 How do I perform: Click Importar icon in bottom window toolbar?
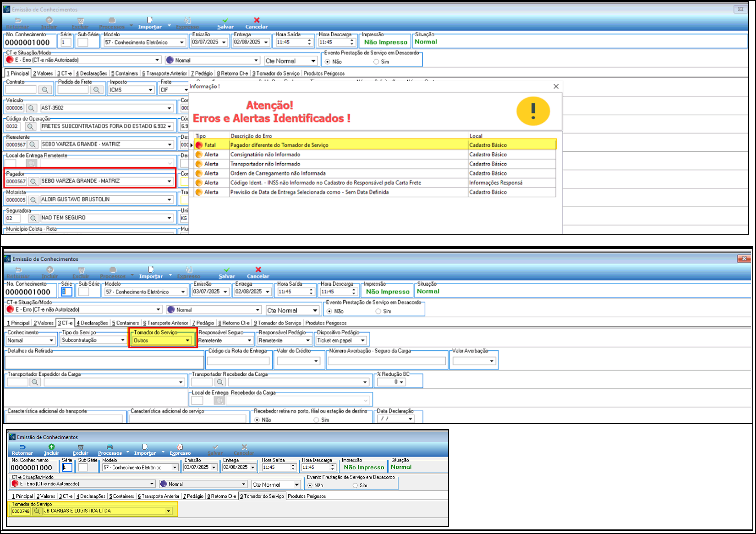click(145, 447)
